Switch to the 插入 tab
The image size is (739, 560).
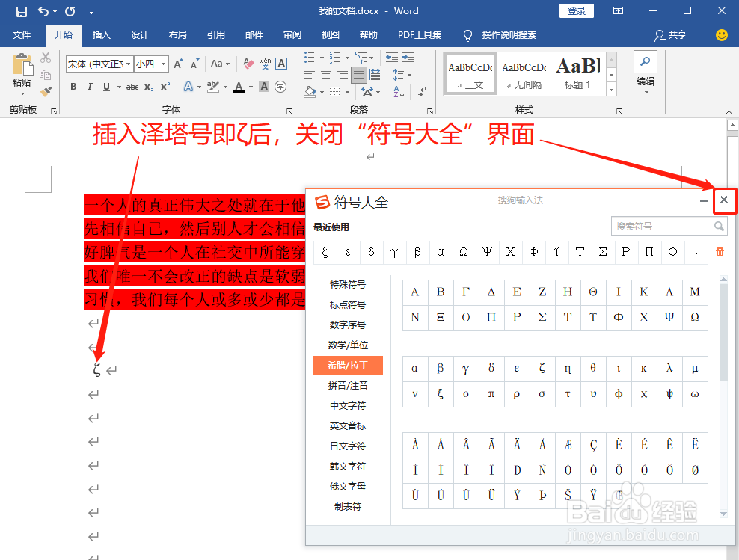[x=101, y=35]
